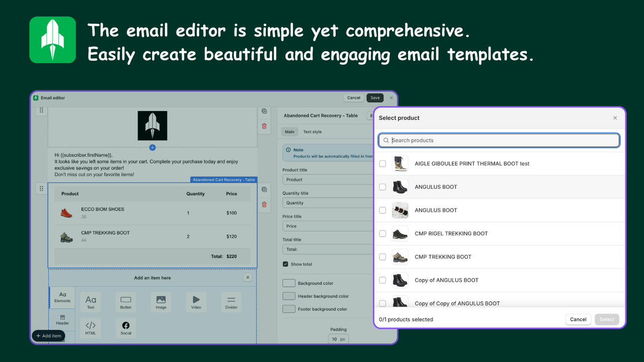This screenshot has width=644, height=362.
Task: Click the 'Abandoned Cart Recovery - Table' blue label
Action: tap(224, 179)
